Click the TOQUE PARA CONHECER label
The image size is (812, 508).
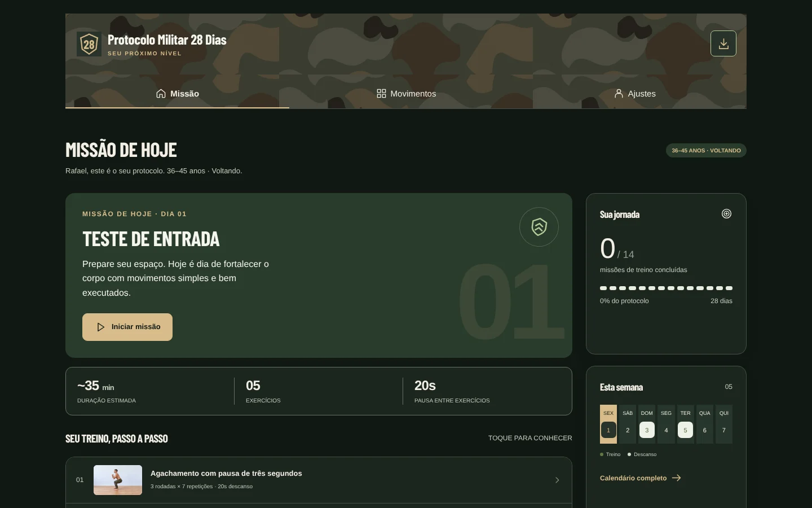click(x=530, y=438)
